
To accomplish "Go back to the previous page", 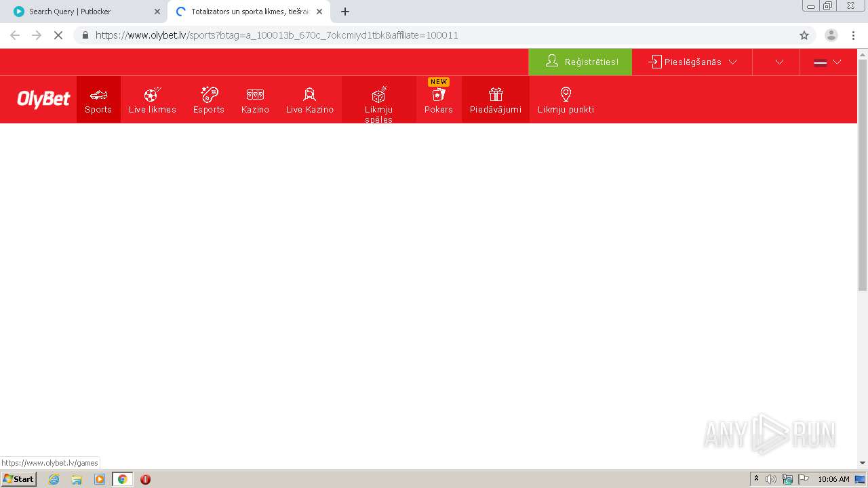I will tap(15, 35).
